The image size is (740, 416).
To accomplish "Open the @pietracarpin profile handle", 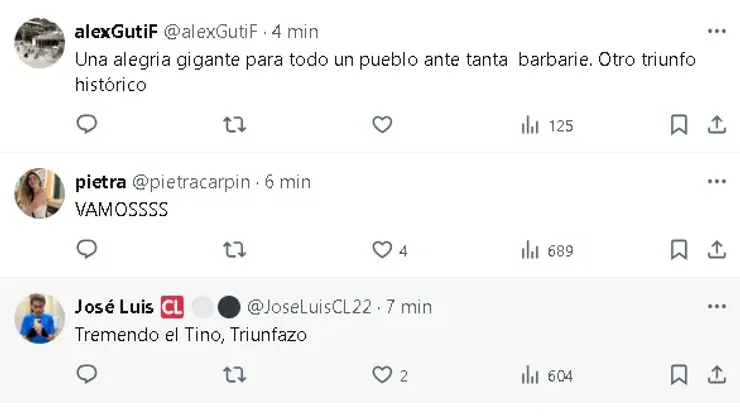I will (x=193, y=182).
